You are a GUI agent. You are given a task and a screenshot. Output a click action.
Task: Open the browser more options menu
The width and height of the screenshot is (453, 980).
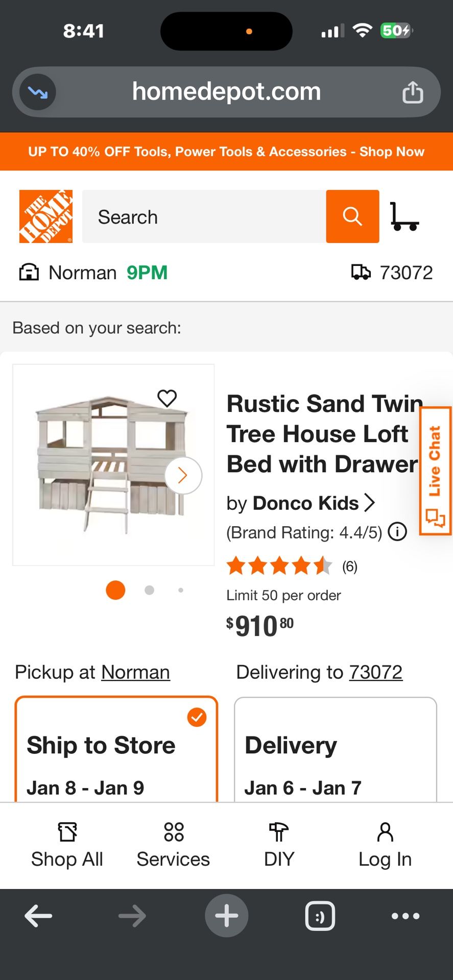point(406,916)
